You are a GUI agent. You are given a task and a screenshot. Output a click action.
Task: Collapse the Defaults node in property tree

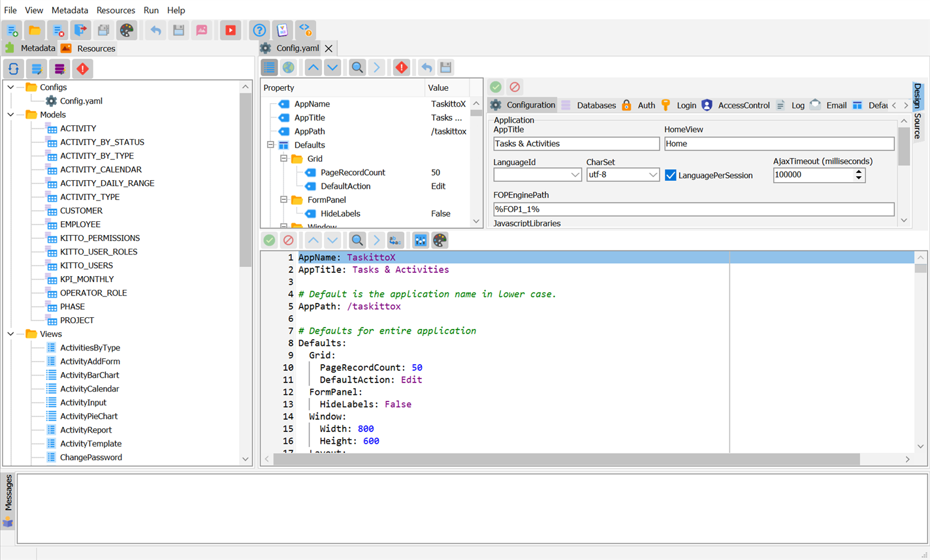270,145
